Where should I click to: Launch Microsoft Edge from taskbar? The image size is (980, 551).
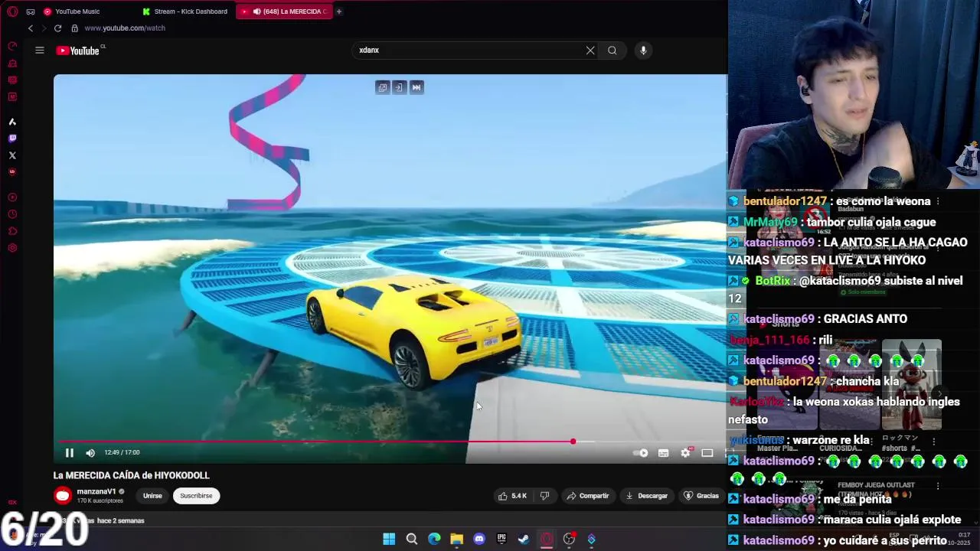pyautogui.click(x=434, y=540)
